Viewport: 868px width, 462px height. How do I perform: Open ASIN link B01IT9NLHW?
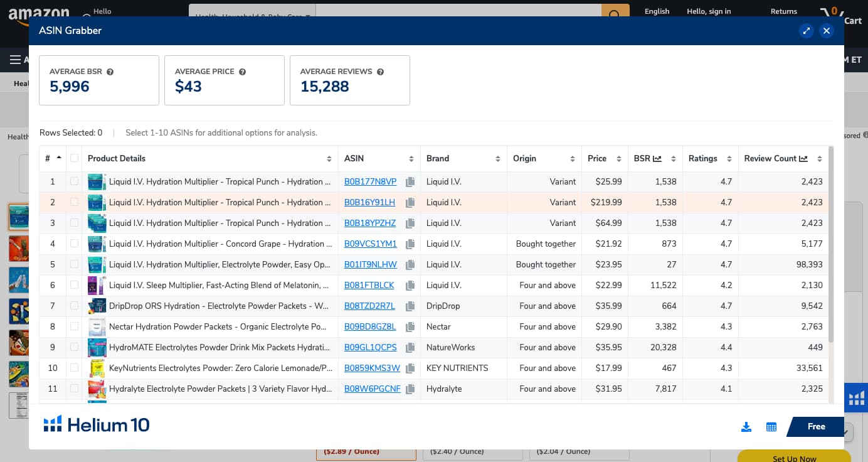[x=371, y=265]
